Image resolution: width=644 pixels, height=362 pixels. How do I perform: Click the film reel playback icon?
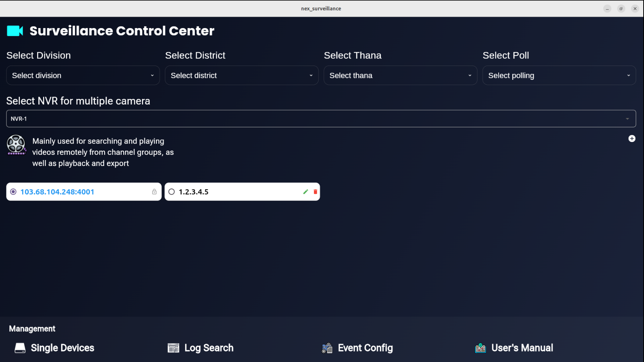click(x=16, y=145)
